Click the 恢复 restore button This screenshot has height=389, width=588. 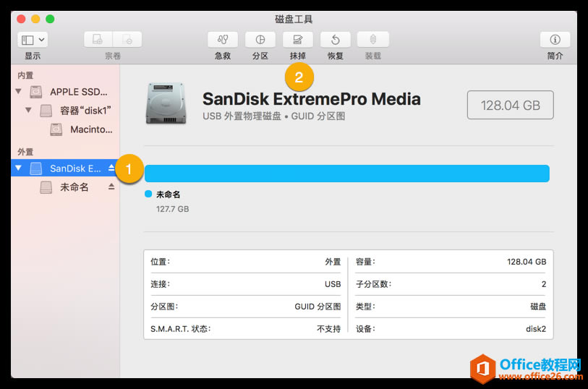336,40
